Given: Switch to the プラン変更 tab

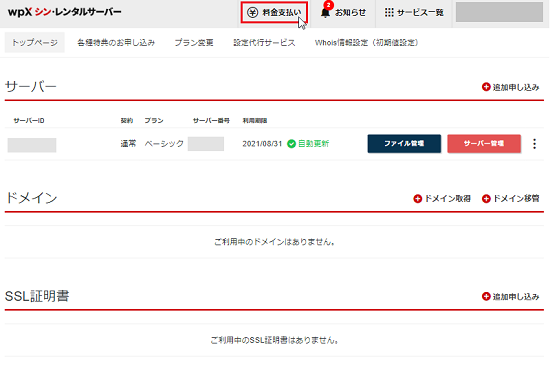Looking at the screenshot, I should click(x=194, y=42).
